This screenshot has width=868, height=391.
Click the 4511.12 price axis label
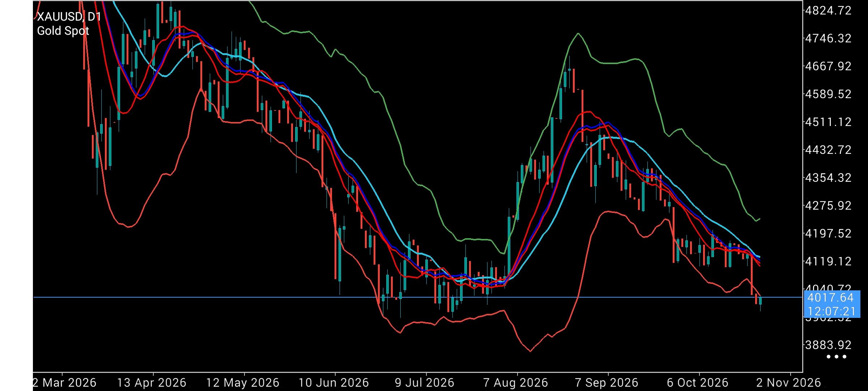828,122
